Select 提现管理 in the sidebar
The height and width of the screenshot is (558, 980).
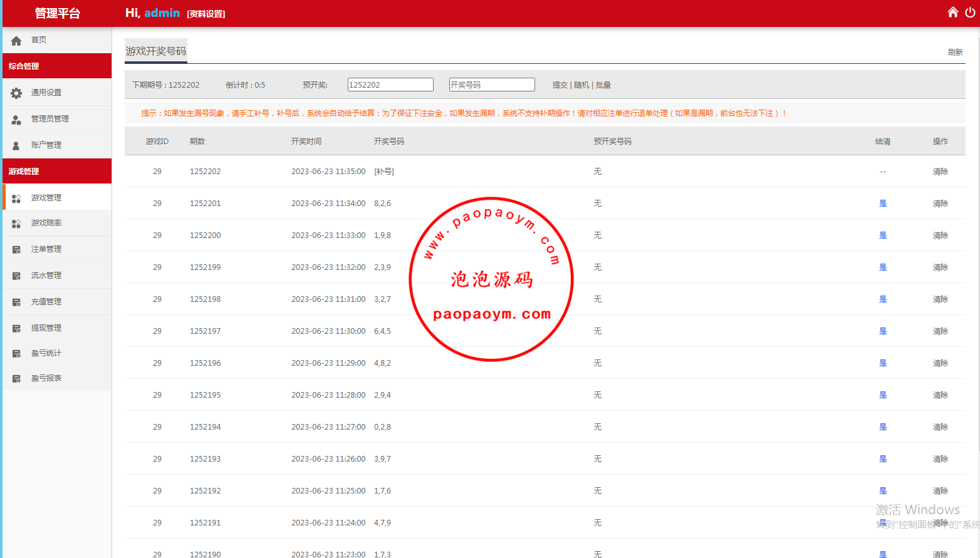pyautogui.click(x=46, y=328)
